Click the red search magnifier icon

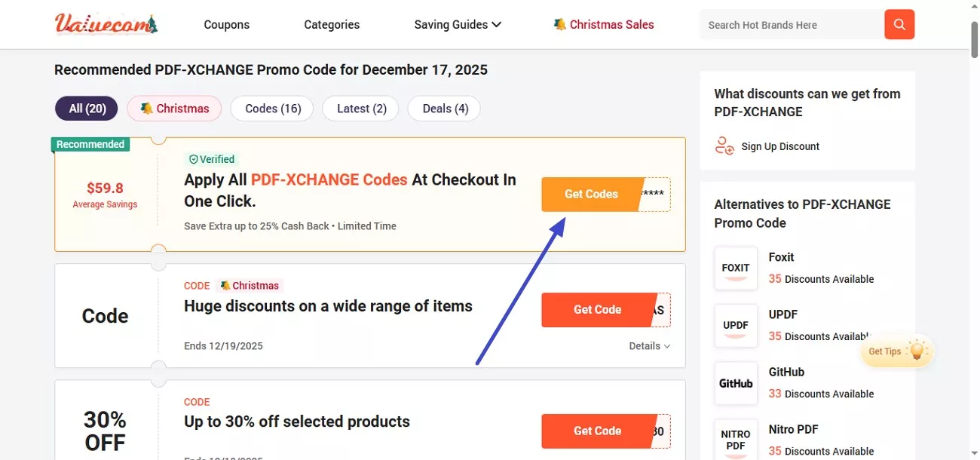click(x=899, y=24)
